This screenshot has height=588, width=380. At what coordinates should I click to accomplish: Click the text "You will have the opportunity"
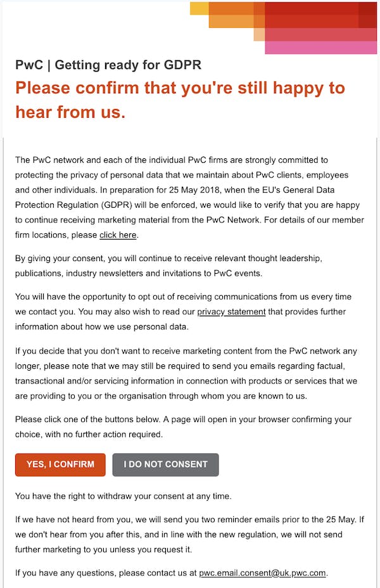pos(95,297)
